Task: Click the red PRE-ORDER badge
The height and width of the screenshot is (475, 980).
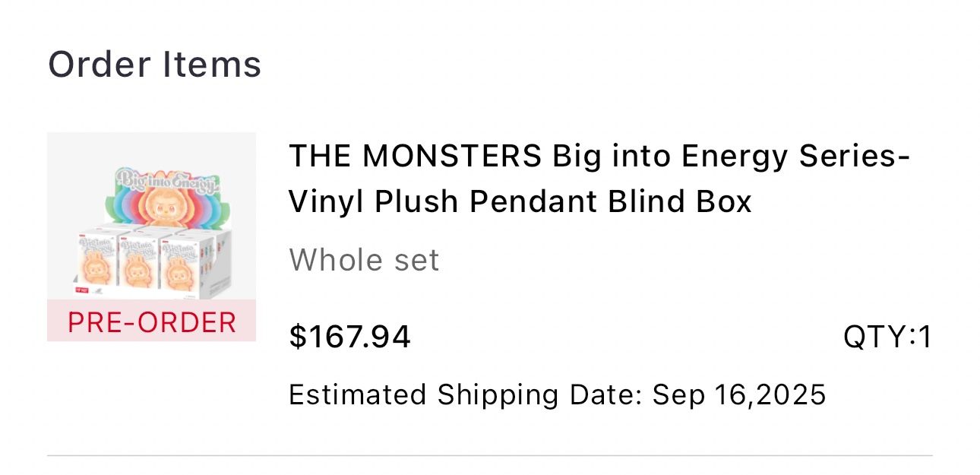Action: (151, 321)
